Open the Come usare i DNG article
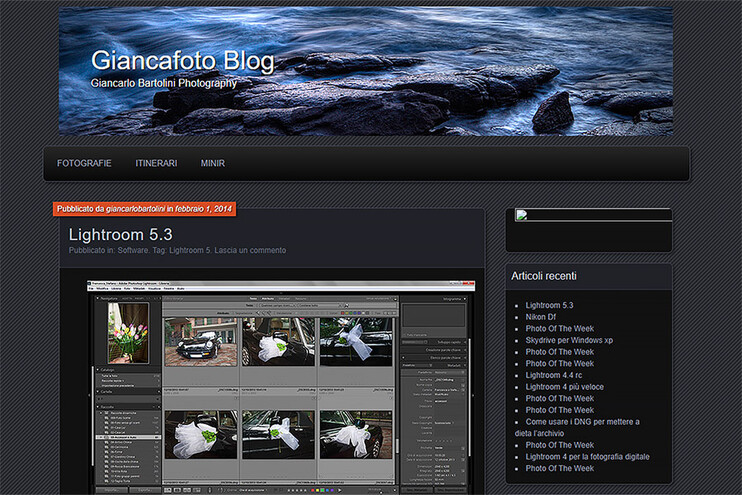The width and height of the screenshot is (742, 495). (x=577, y=427)
